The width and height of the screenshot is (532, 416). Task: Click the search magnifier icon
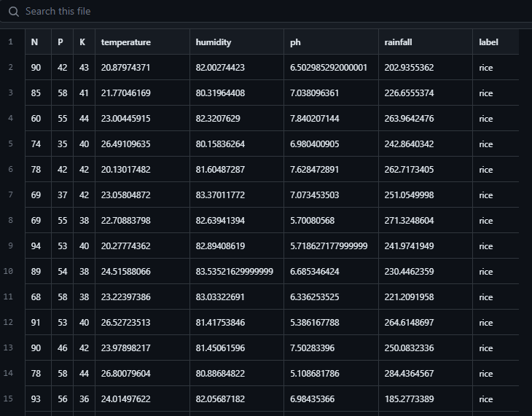click(14, 12)
